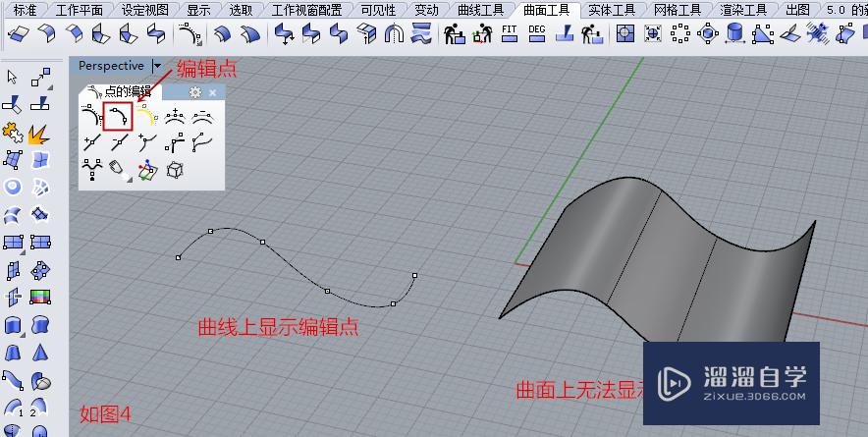Click the points tool in left sidebar
The image size is (868, 437).
tap(41, 77)
